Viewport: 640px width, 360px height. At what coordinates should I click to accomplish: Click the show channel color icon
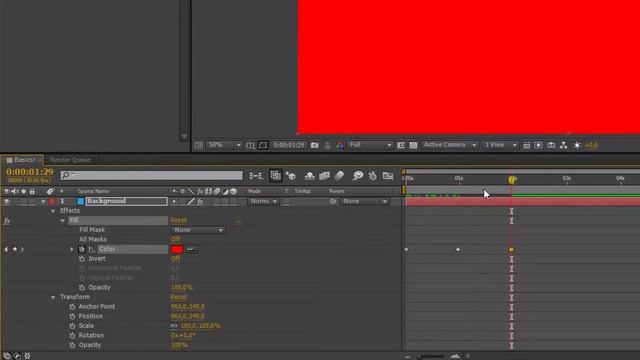pos(340,145)
